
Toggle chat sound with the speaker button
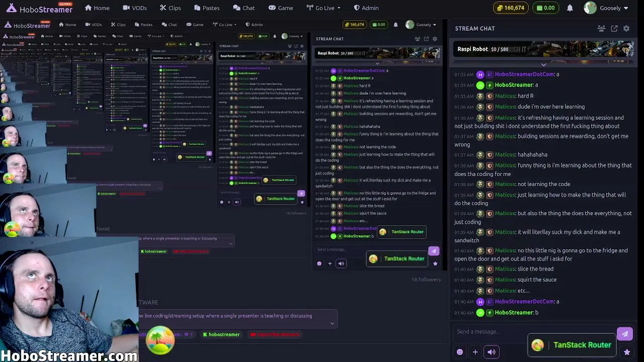(x=492, y=352)
